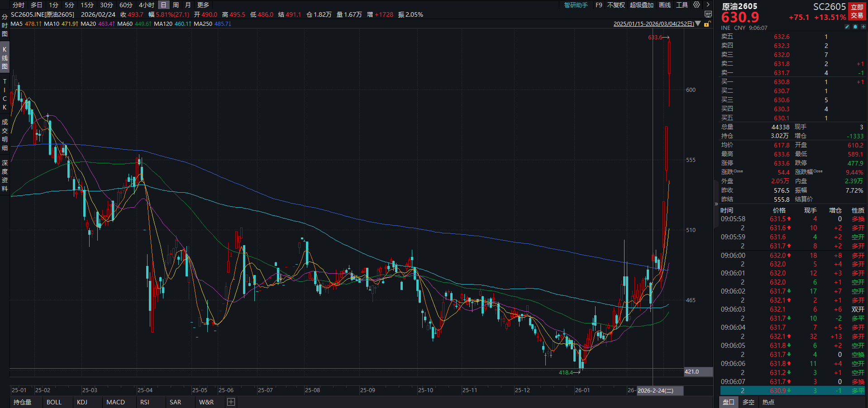Click the 立即交易 trade button
Image resolution: width=868 pixels, height=408 pixels.
pyautogui.click(x=857, y=11)
